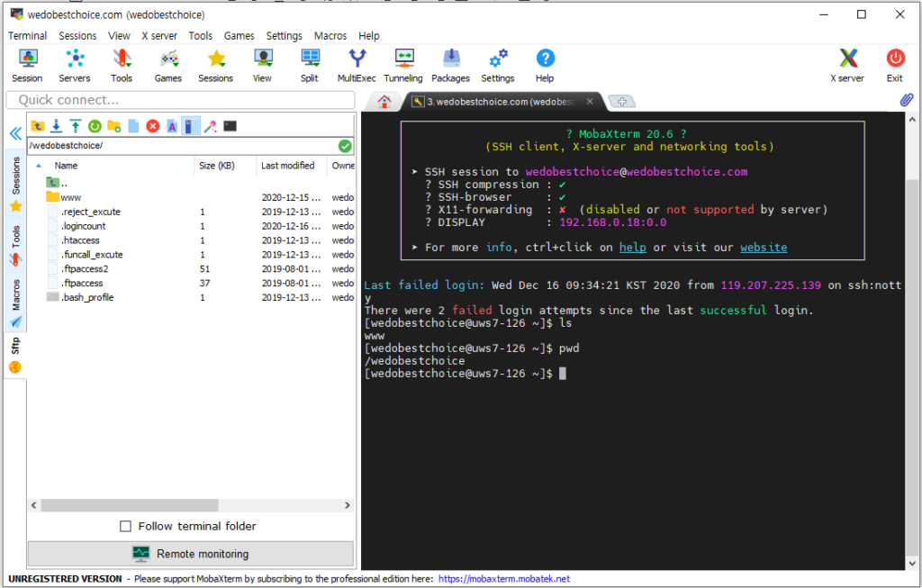Open the Tunneling tool
Viewport: 922px width, 588px height.
tap(402, 66)
